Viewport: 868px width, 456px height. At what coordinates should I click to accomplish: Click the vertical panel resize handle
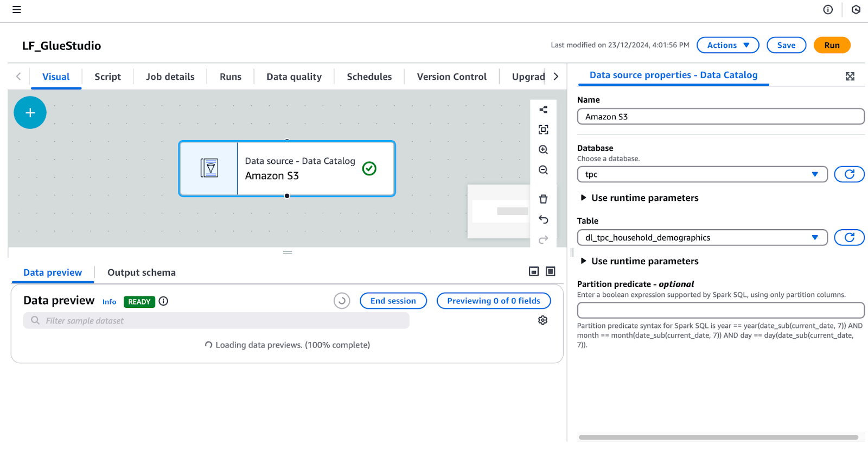(x=572, y=252)
